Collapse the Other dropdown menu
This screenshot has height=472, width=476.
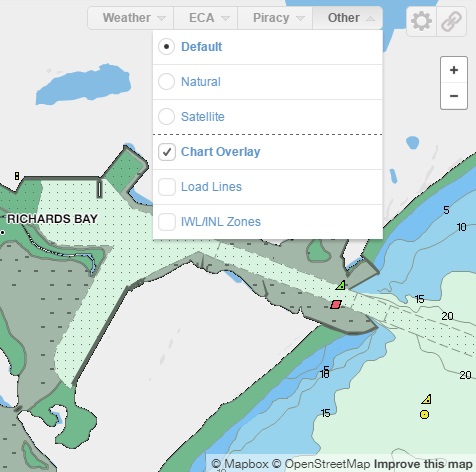347,18
